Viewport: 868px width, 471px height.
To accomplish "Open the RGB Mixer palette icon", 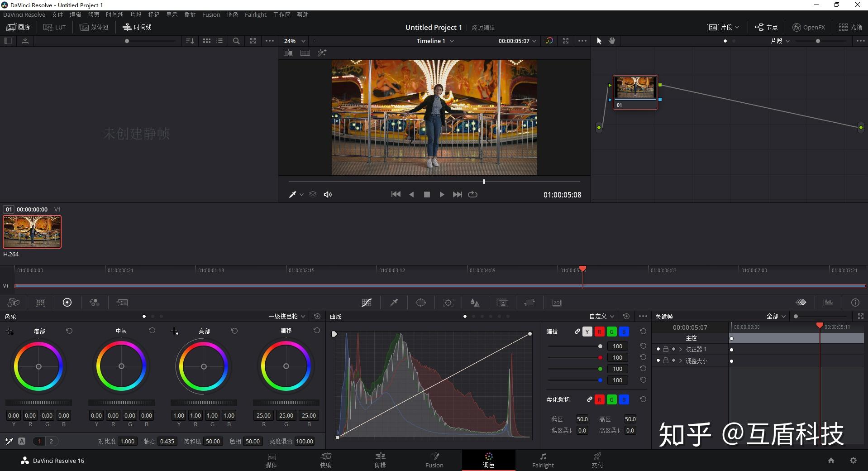I will (x=94, y=303).
